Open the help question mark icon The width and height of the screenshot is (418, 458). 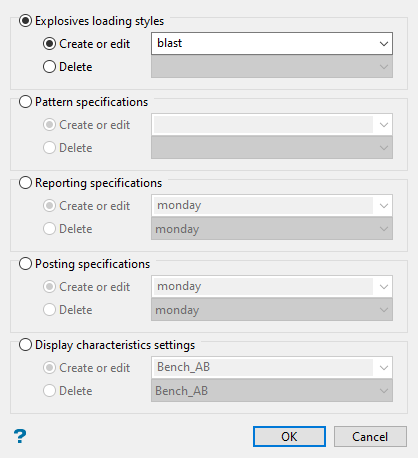(20, 436)
